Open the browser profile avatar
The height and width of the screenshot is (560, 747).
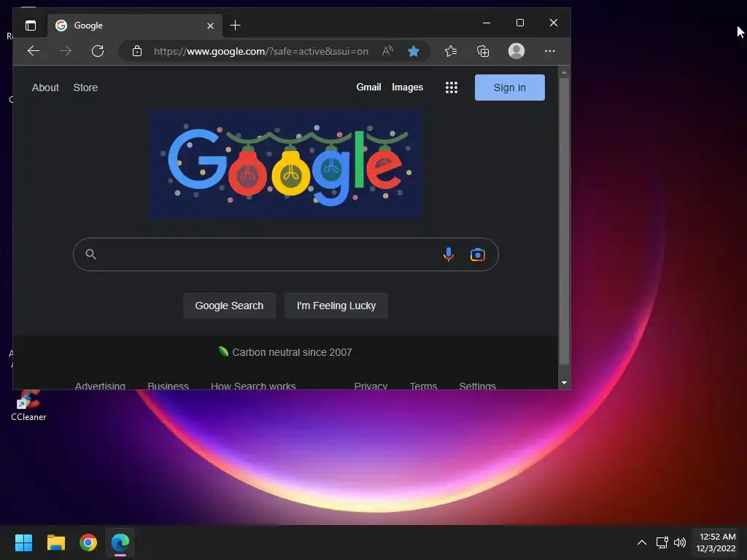coord(516,51)
